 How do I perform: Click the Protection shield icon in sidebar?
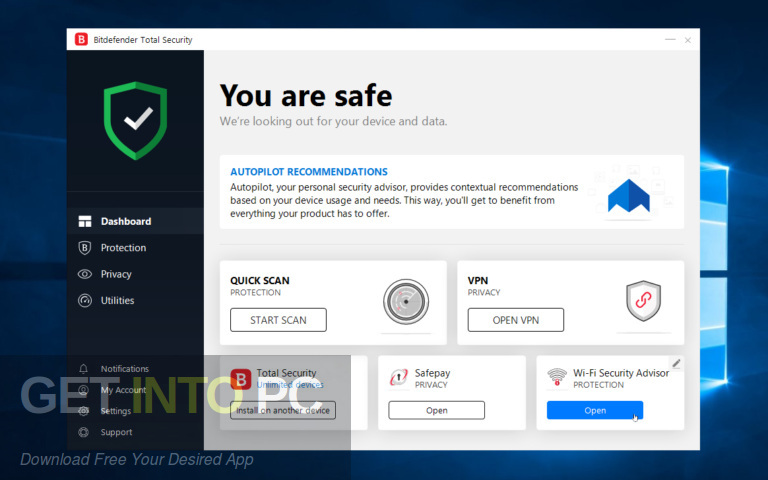coord(85,248)
